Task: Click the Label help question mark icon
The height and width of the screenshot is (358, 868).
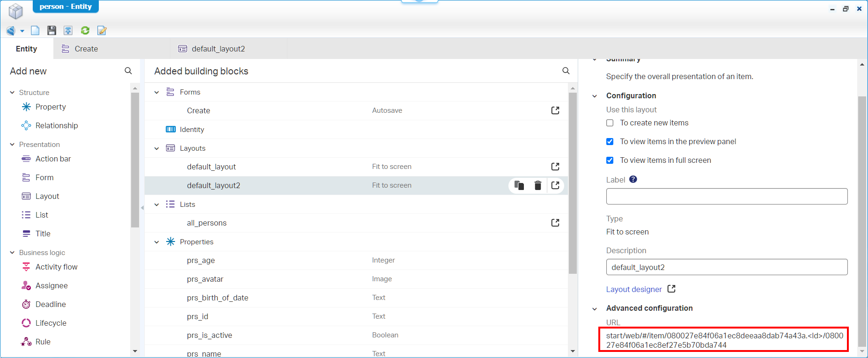Action: [633, 179]
